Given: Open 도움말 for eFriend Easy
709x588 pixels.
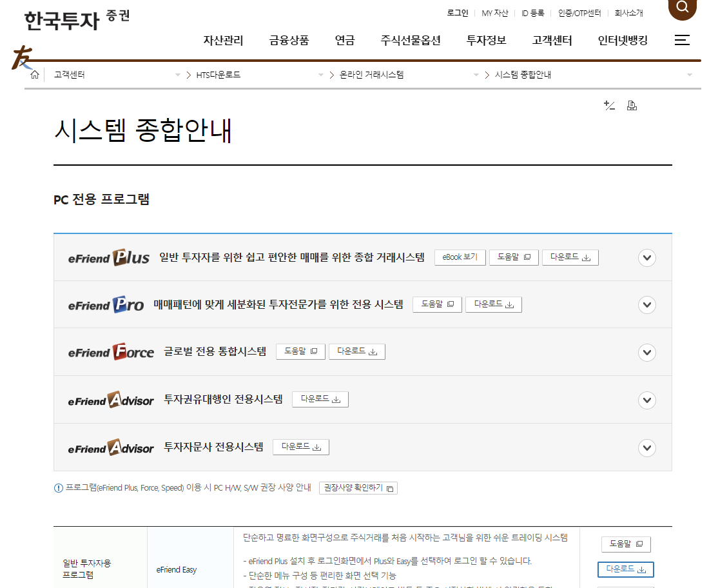Looking at the screenshot, I should (626, 544).
